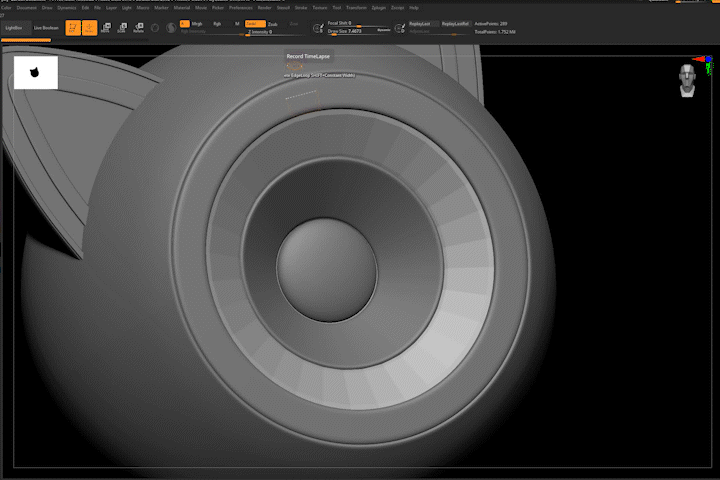Toggle the Mrgb channel button
Image resolution: width=720 pixels, height=480 pixels.
(197, 23)
